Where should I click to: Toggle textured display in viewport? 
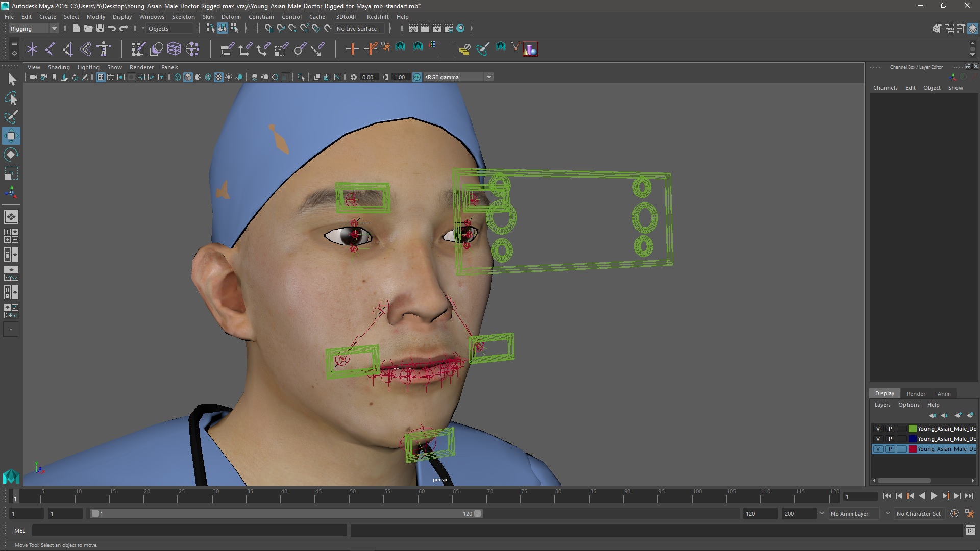[x=218, y=77]
